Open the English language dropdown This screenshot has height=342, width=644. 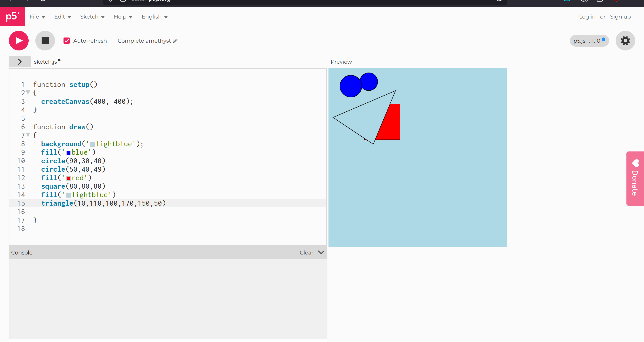point(155,17)
